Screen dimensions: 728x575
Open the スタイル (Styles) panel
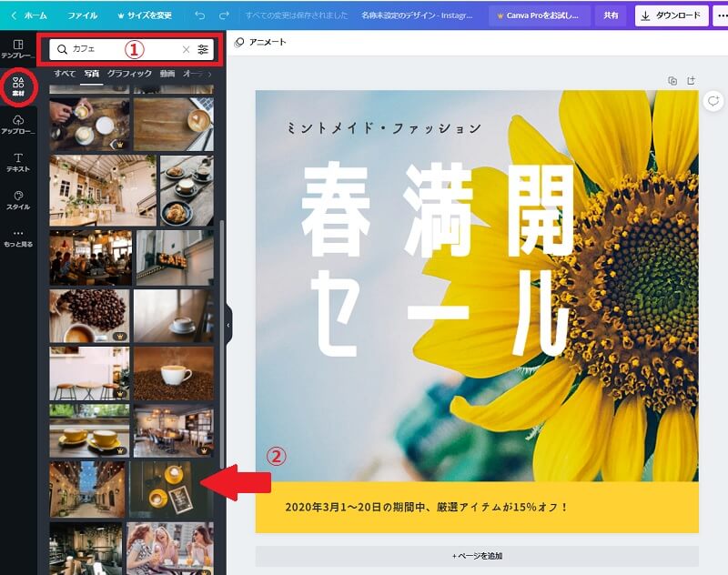click(18, 199)
